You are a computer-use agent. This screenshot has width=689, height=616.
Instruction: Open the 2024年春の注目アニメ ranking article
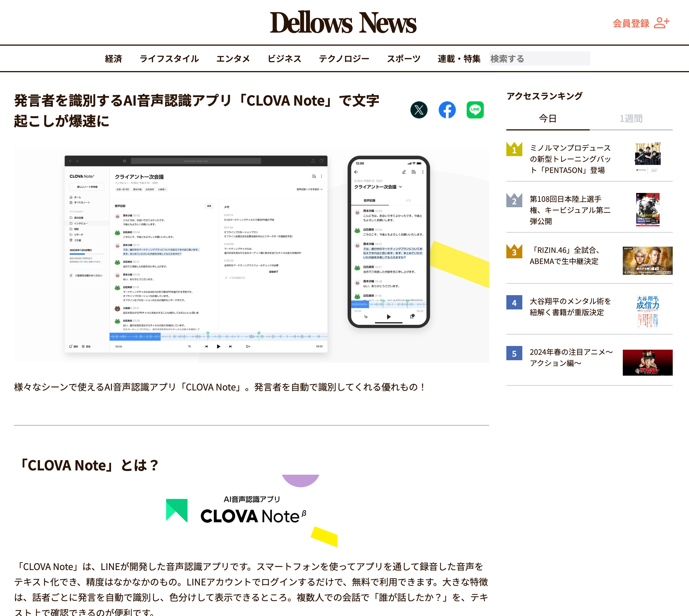pos(571,357)
